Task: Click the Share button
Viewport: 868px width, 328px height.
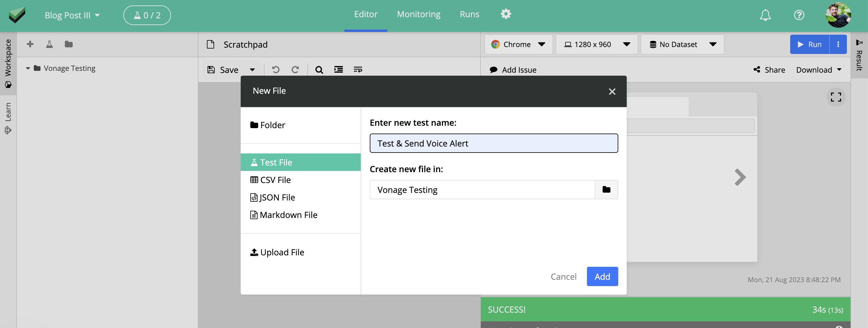Action: (769, 70)
